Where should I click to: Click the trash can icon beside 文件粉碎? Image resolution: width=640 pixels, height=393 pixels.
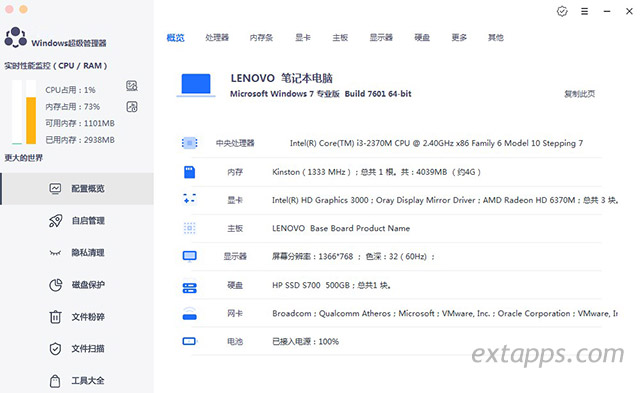click(55, 317)
